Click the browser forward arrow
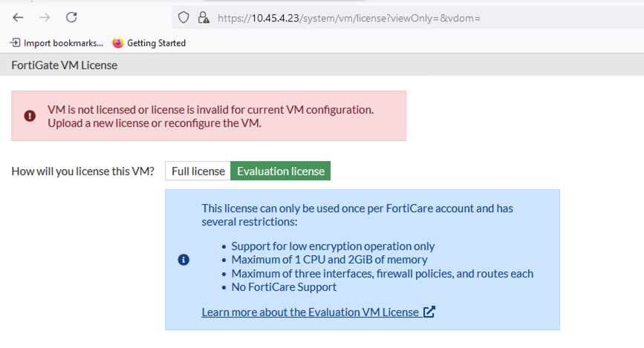Screen dimensions: 644x348 (45, 18)
